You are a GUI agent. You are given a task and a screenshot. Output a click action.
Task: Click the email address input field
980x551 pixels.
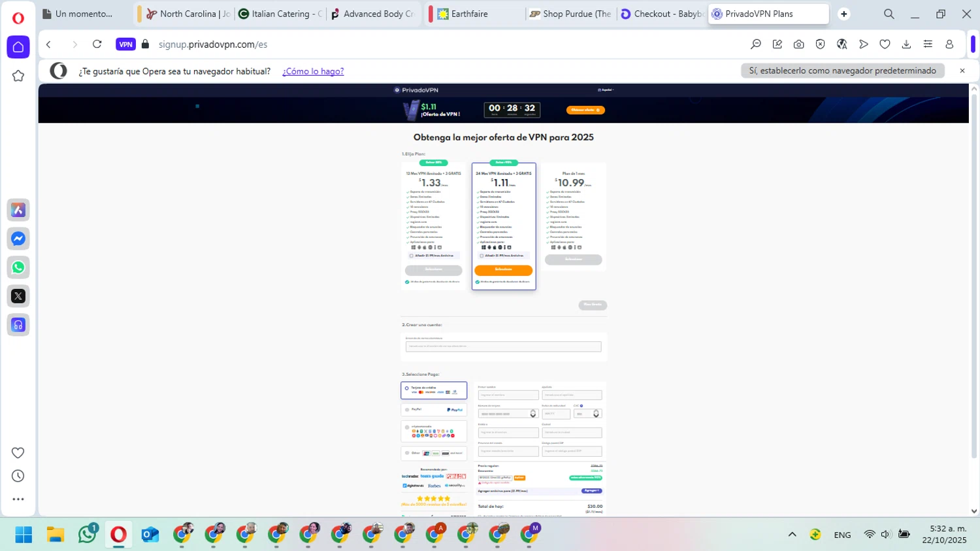pos(504,346)
